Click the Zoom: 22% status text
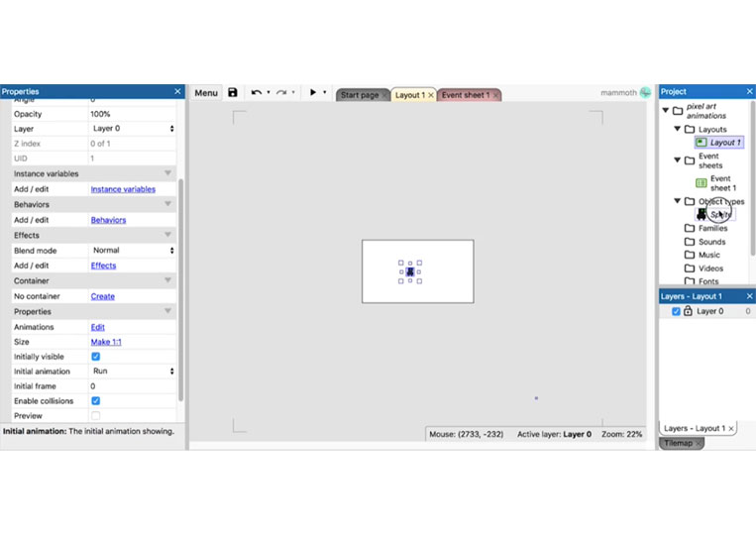Screen dimensions: 756x536 [x=621, y=434]
